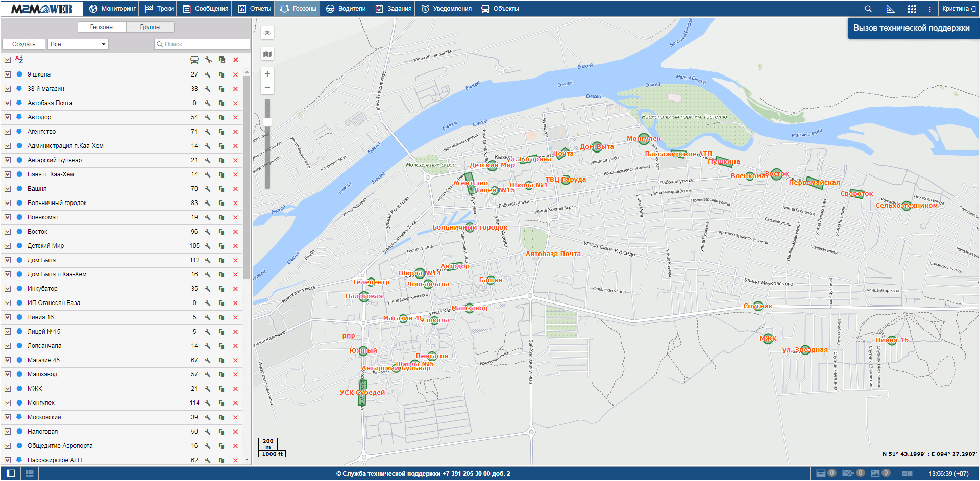Image resolution: width=980 pixels, height=481 pixels.
Task: Click the map layers icon
Action: click(x=267, y=54)
